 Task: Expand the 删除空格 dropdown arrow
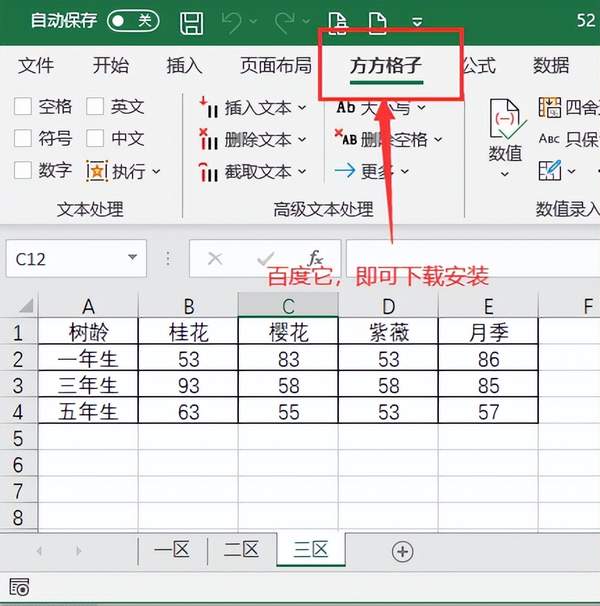pos(438,139)
